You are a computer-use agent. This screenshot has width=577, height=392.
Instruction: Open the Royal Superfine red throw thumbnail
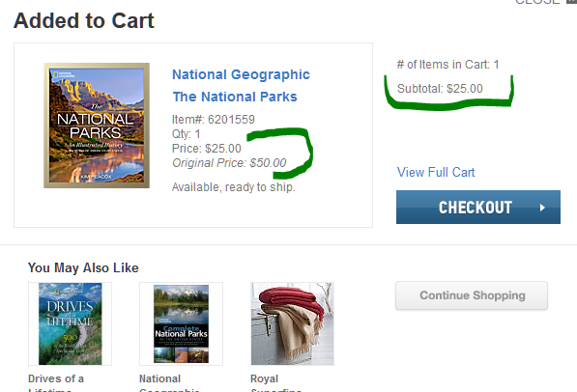coord(292,324)
